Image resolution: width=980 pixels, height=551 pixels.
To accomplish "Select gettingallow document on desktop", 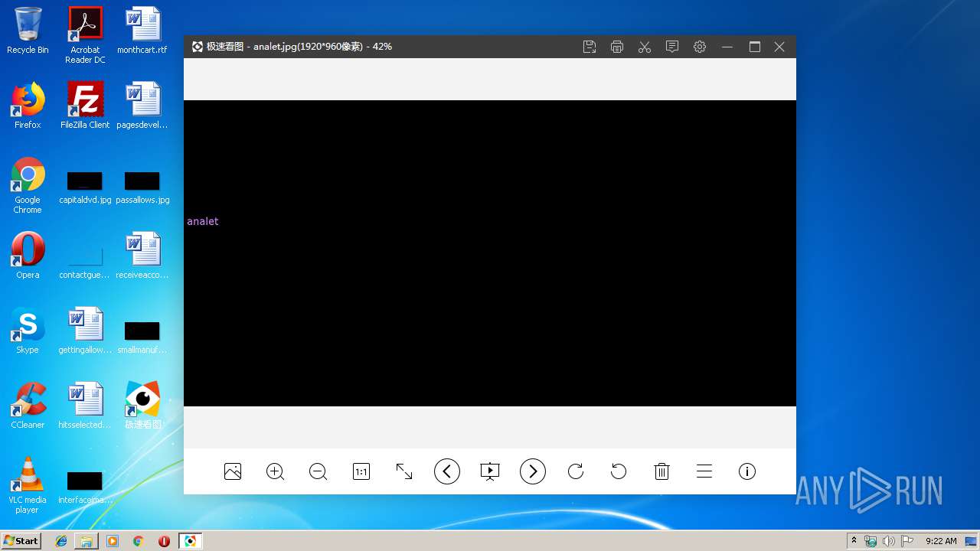I will point(85,331).
